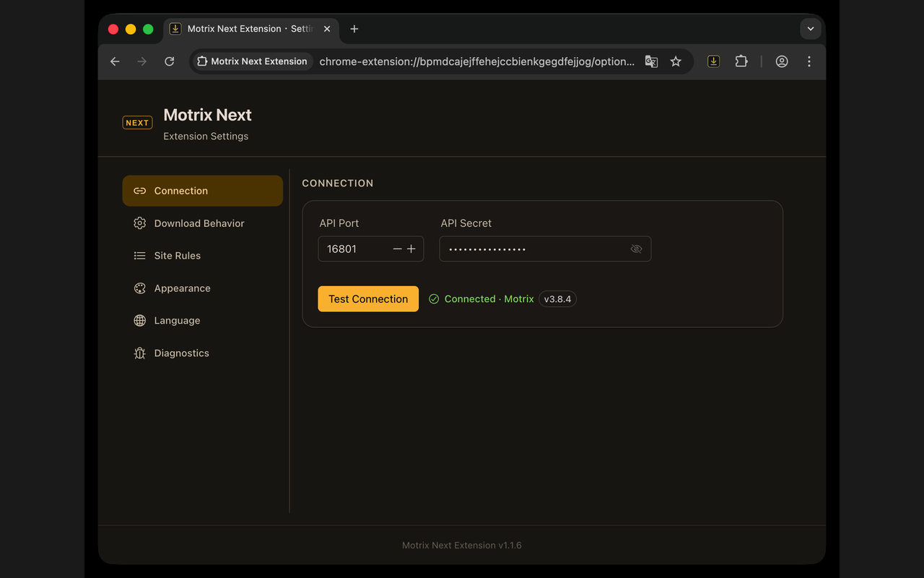The width and height of the screenshot is (924, 578).
Task: Click the green connected checkmark icon
Action: 434,299
